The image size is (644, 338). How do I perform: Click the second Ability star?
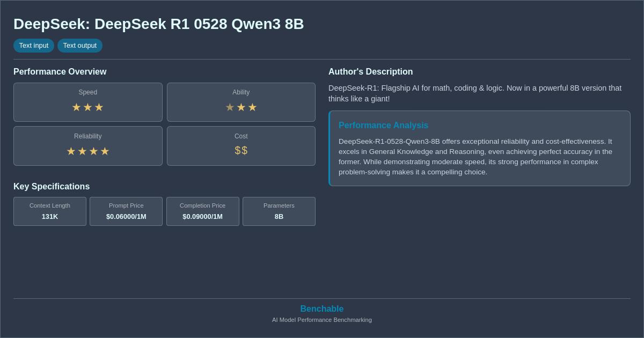click(241, 107)
